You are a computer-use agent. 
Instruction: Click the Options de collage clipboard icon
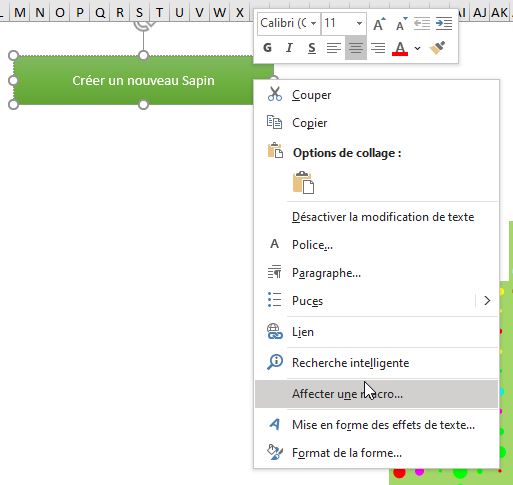[x=275, y=150]
